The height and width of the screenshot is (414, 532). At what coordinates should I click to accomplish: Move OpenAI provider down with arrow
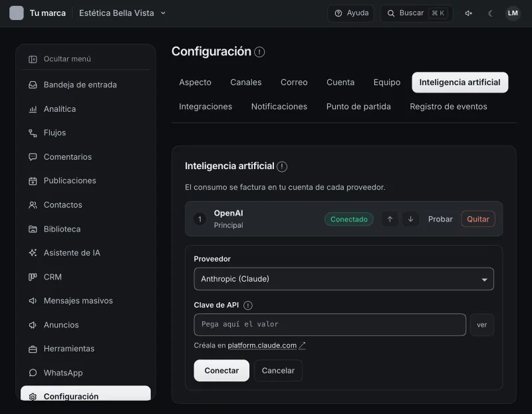(410, 219)
